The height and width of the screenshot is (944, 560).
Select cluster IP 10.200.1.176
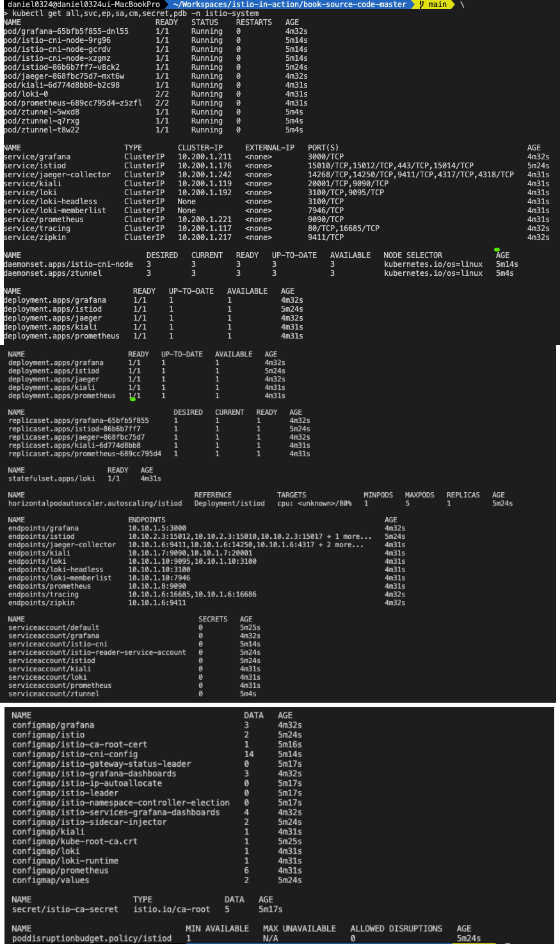pos(205,165)
